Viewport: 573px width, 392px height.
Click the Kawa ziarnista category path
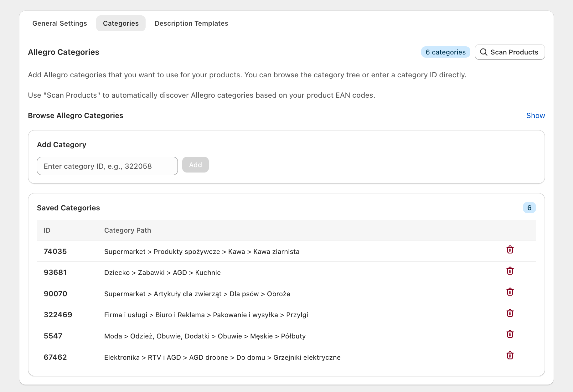tap(202, 252)
